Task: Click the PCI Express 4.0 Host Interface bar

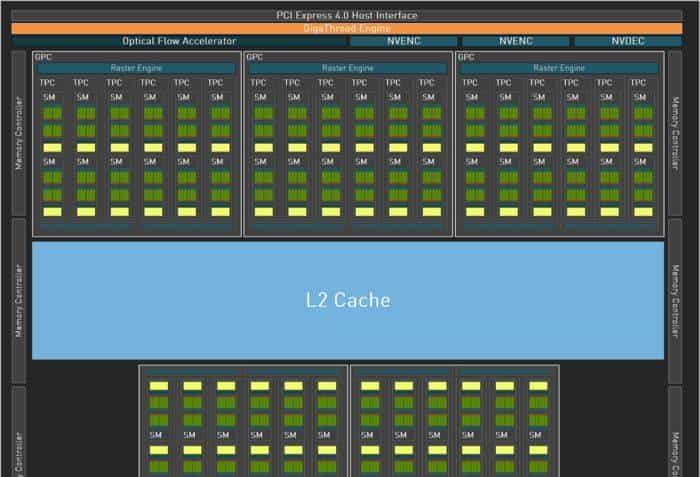Action: coord(348,15)
